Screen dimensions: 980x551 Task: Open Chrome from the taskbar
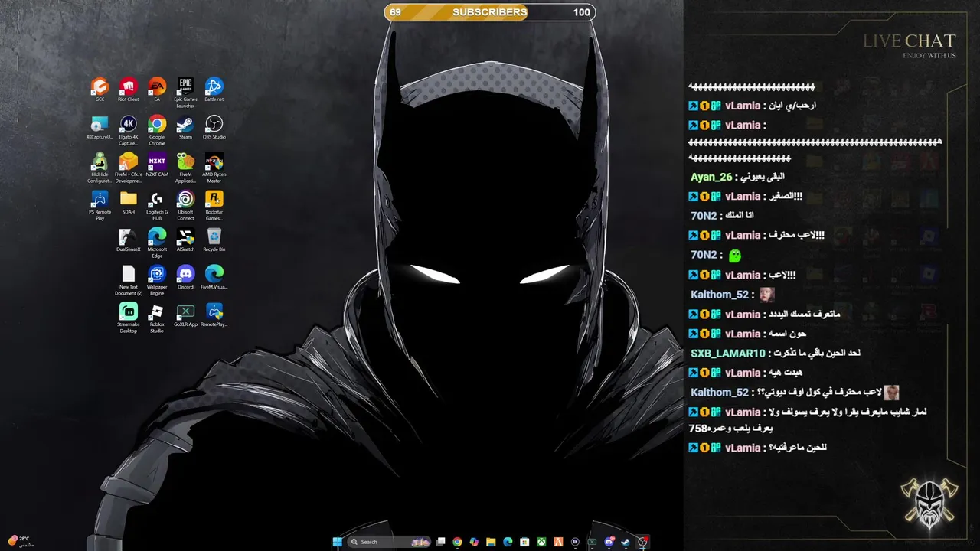457,542
